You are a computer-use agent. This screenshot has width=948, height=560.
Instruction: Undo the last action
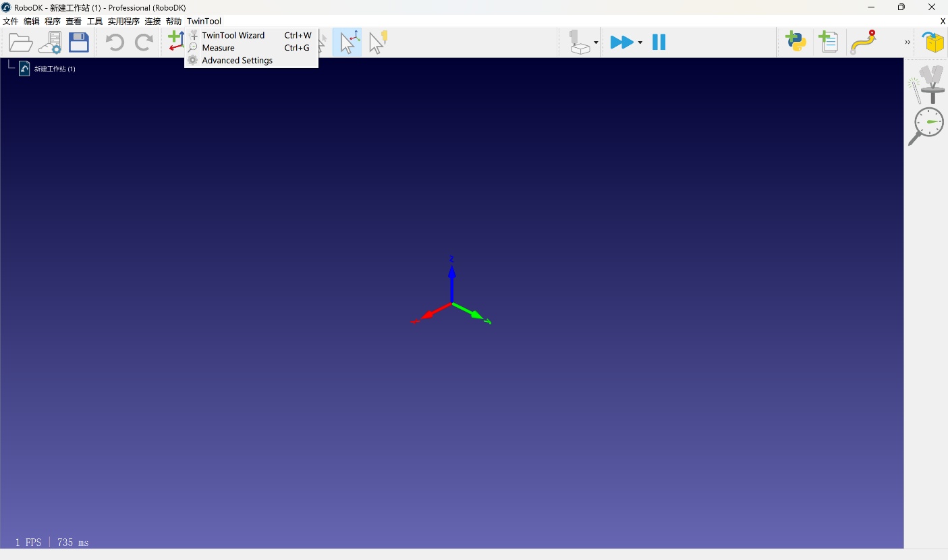point(114,42)
